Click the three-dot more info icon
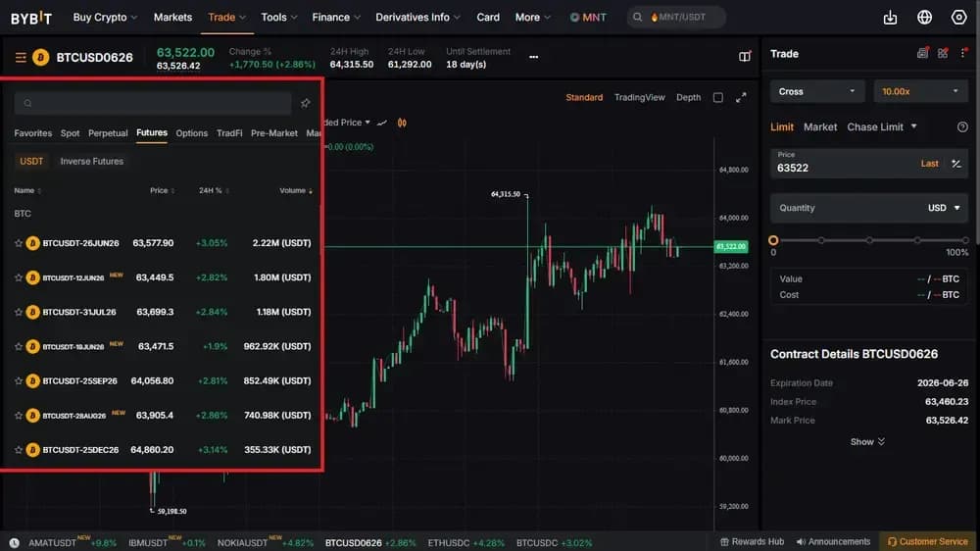Screen dimensions: 980x551 pos(533,57)
